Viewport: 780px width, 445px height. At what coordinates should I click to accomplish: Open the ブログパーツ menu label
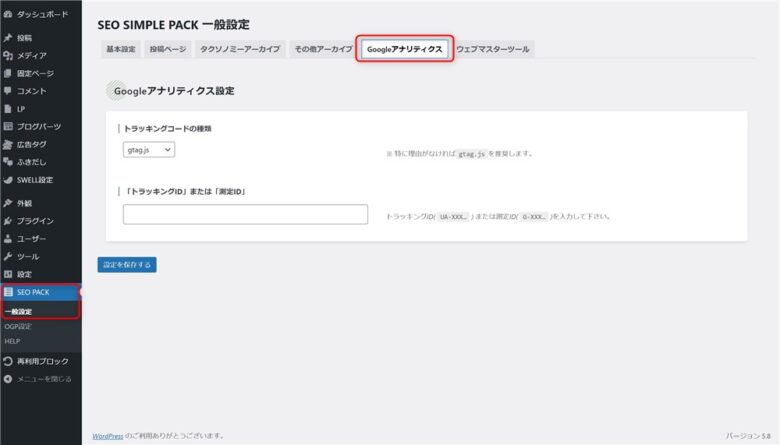(x=39, y=127)
